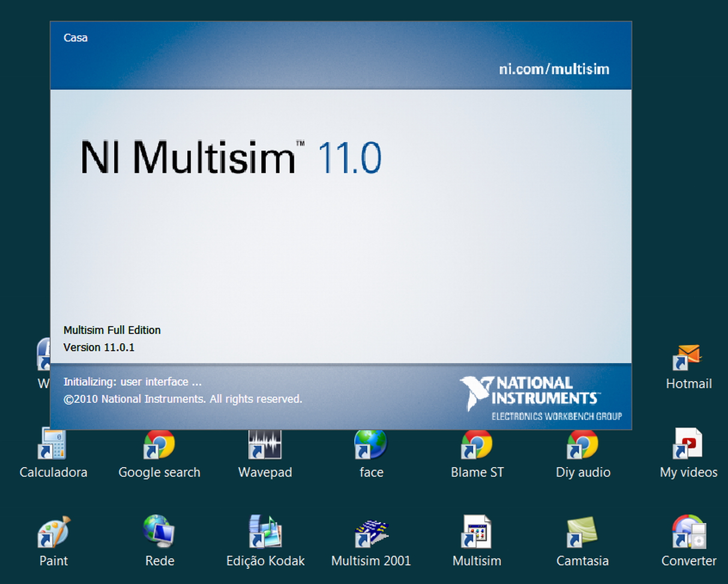Screen dimensions: 728x584
Task: Click the Casa label on the splash header
Action: 76,38
